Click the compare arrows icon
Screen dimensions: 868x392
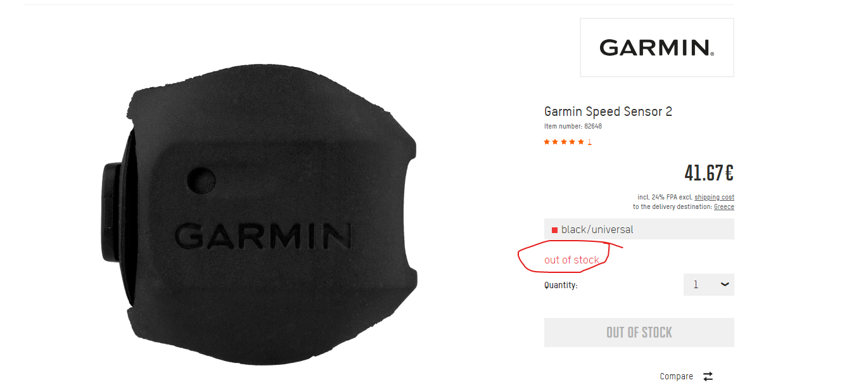pos(708,376)
